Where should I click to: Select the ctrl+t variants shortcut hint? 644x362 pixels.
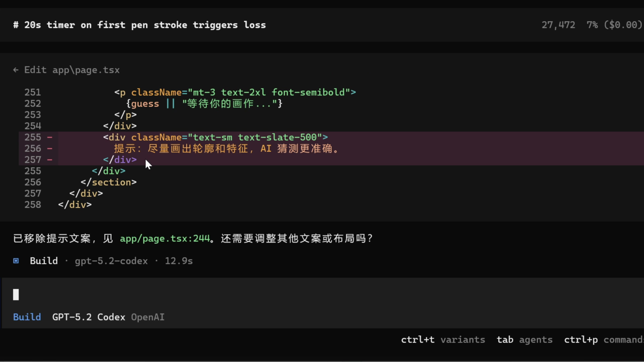tap(443, 340)
